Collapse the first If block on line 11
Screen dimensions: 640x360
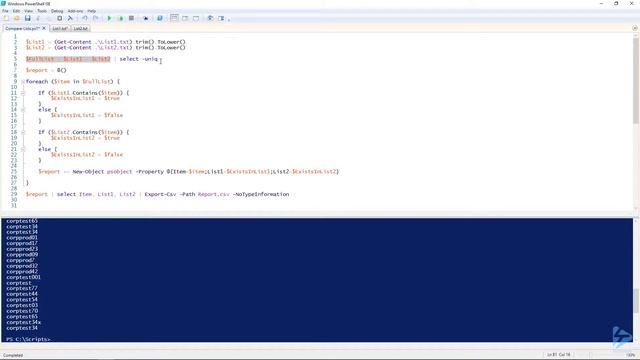pos(23,93)
